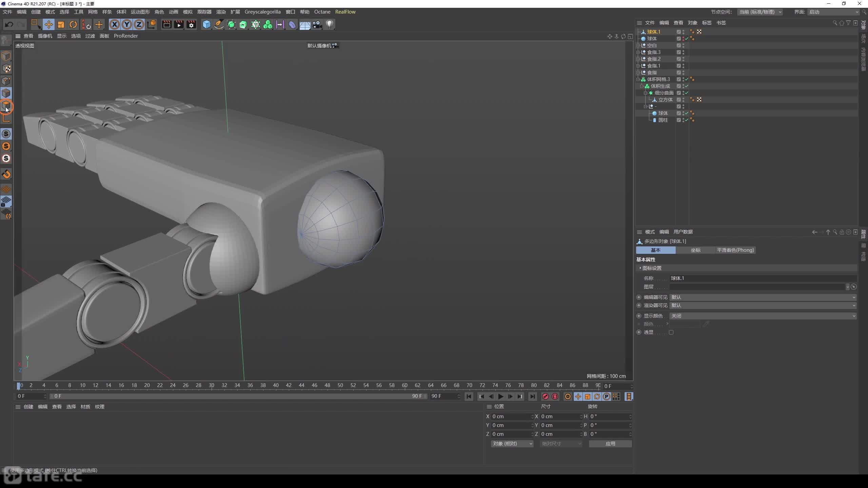The width and height of the screenshot is (868, 488).
Task: Select the Move tool
Action: [x=48, y=24]
